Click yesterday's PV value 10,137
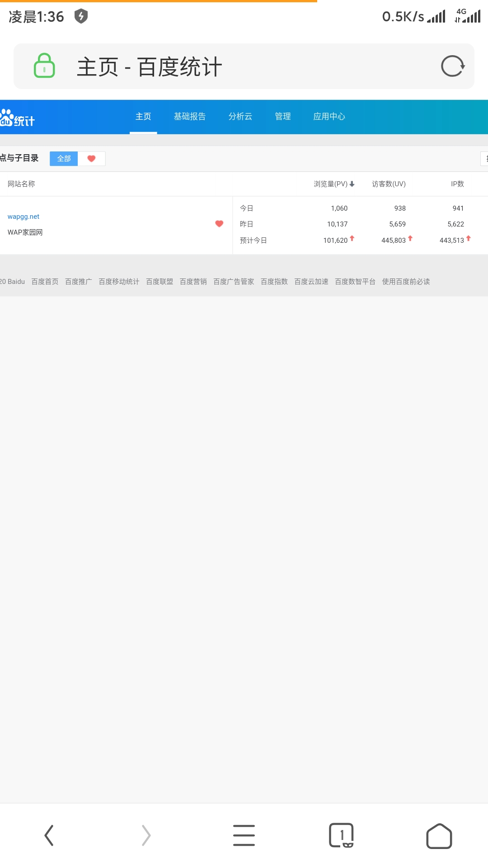 click(338, 224)
